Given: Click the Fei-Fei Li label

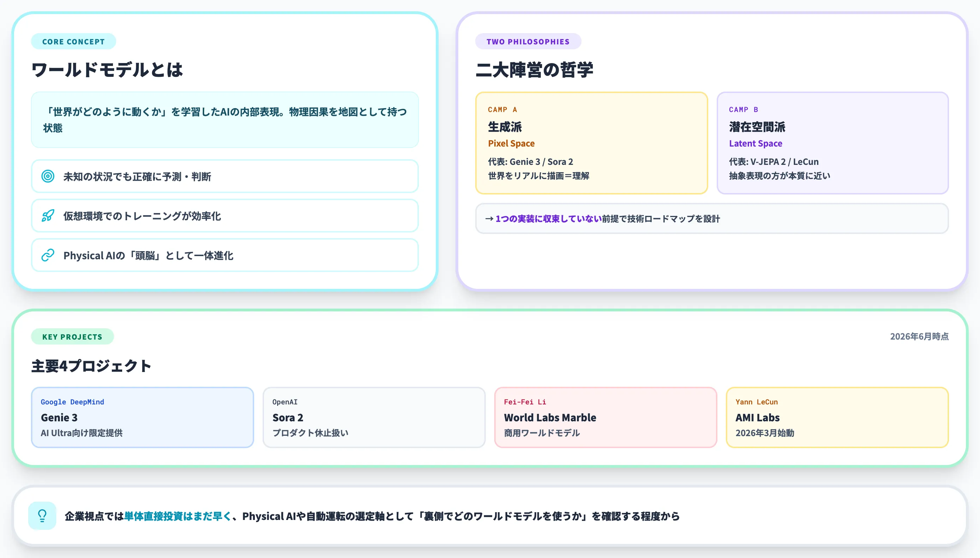Looking at the screenshot, I should pos(525,402).
